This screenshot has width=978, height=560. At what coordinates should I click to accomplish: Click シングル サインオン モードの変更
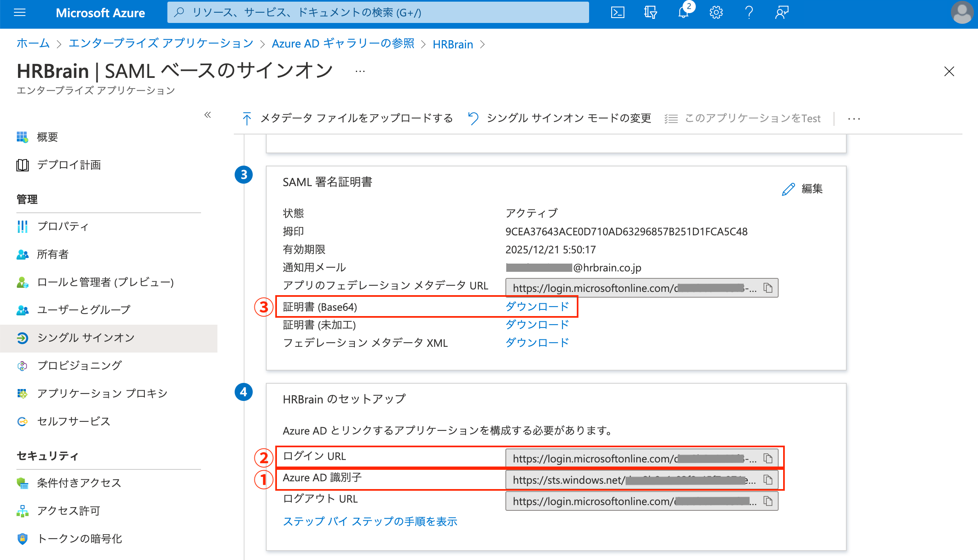coord(560,118)
